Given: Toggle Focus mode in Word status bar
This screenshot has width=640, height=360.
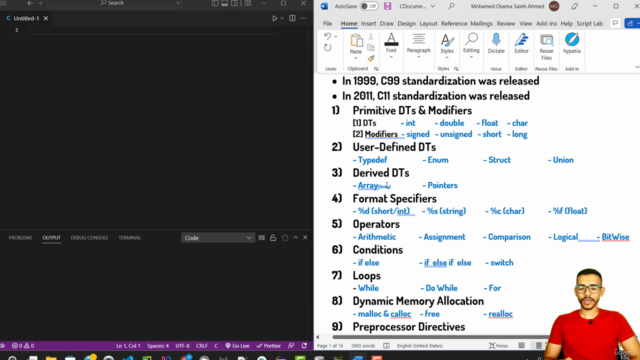Looking at the screenshot, I should pyautogui.click(x=498, y=346).
